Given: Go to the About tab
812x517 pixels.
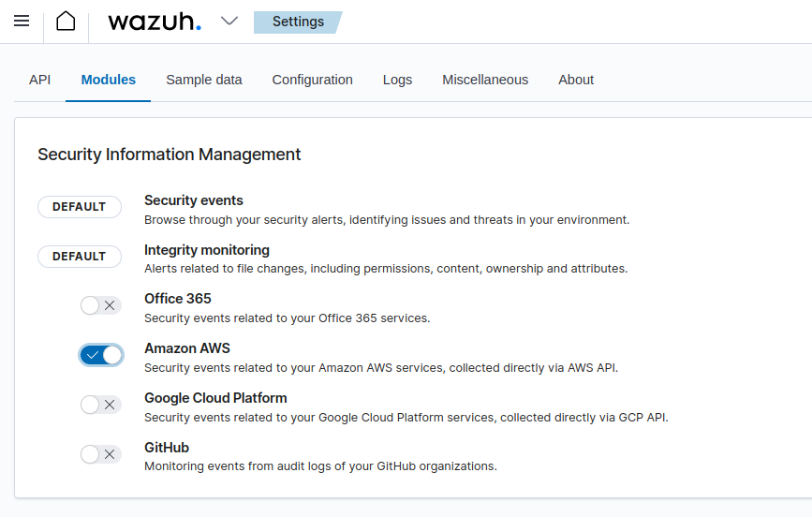Looking at the screenshot, I should pos(576,80).
